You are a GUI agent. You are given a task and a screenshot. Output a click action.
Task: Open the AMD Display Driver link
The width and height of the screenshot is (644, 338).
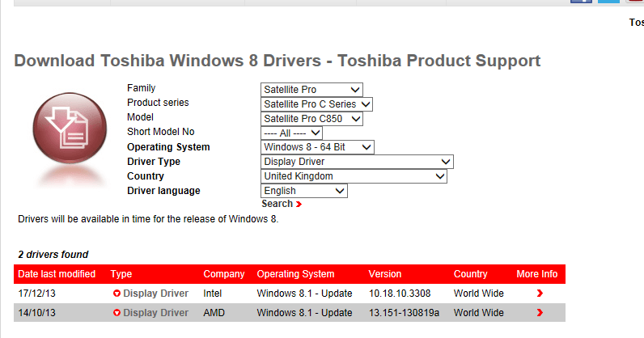155,313
